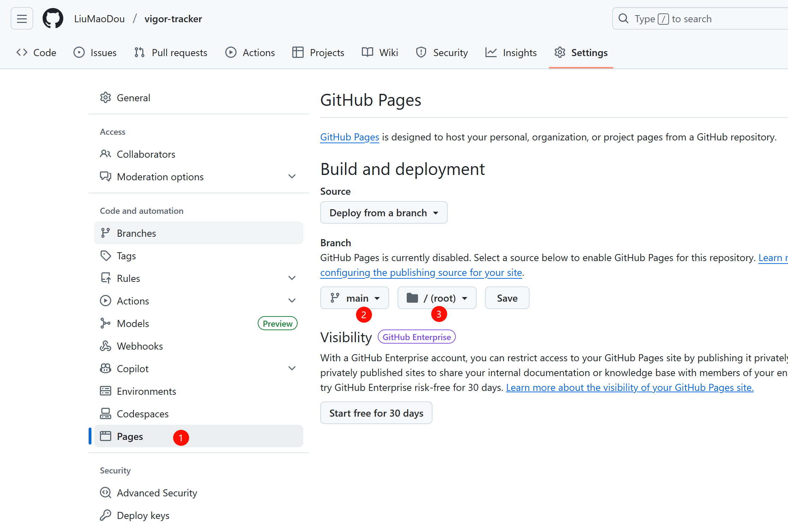Screen dimensions: 788x532
Task: Open the Deploy from a branch dropdown
Action: (x=383, y=213)
